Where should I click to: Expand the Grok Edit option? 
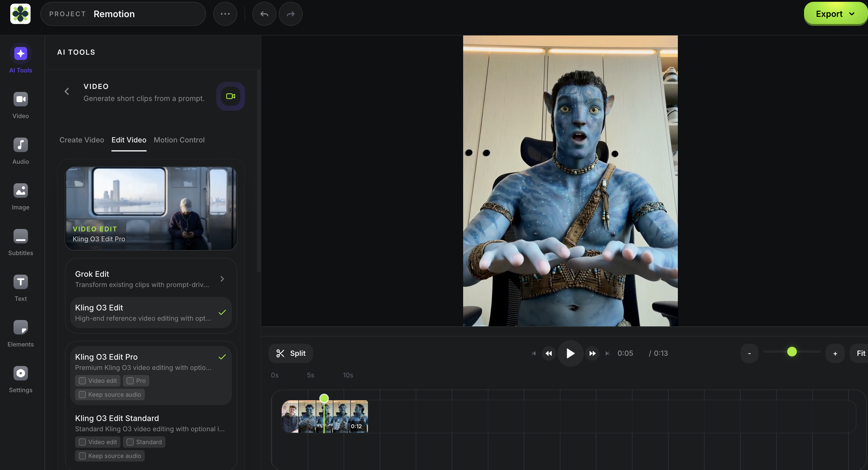tap(222, 279)
